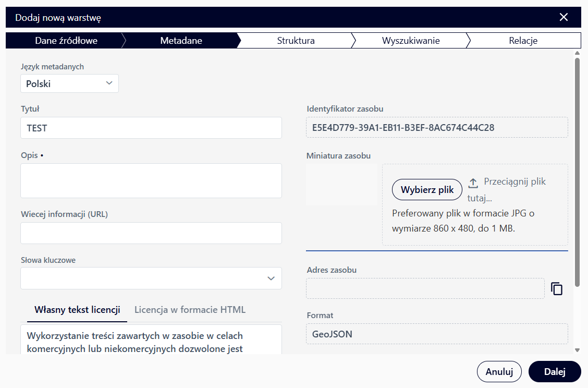Image resolution: width=588 pixels, height=388 pixels.
Task: Click the Dalej button
Action: pos(555,372)
